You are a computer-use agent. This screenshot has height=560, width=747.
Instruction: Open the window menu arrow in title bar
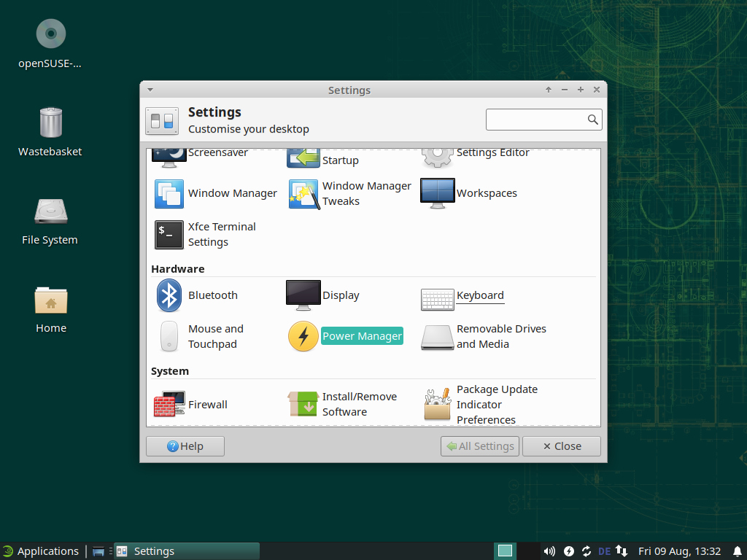pyautogui.click(x=150, y=90)
